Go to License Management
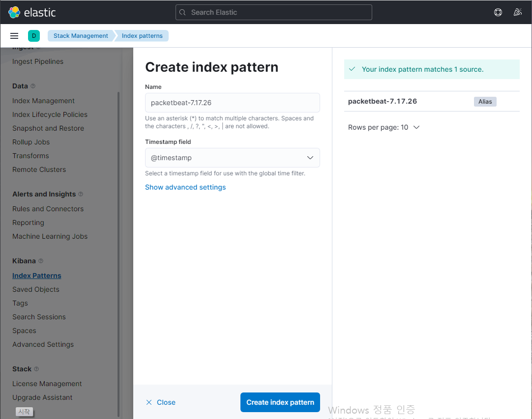The height and width of the screenshot is (419, 532). click(47, 384)
